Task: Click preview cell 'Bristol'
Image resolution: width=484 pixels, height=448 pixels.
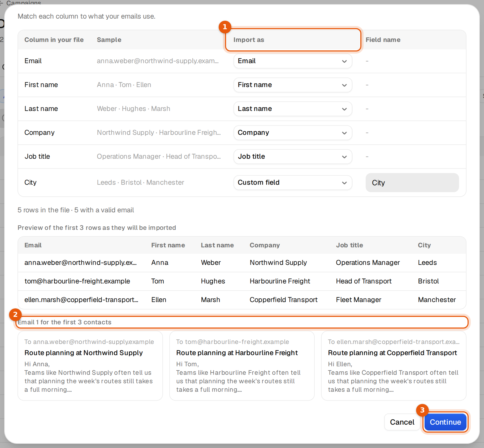Action: click(x=428, y=281)
